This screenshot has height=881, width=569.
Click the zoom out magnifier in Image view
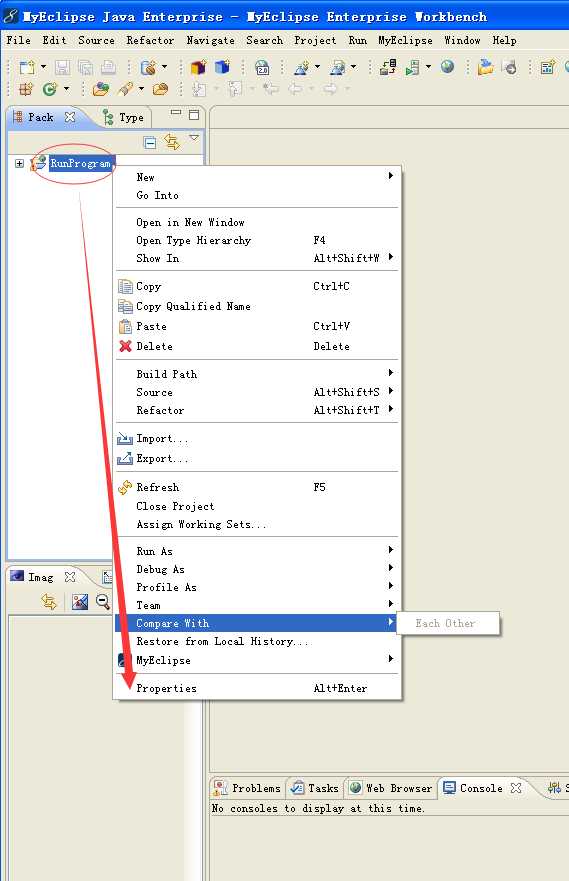point(103,602)
